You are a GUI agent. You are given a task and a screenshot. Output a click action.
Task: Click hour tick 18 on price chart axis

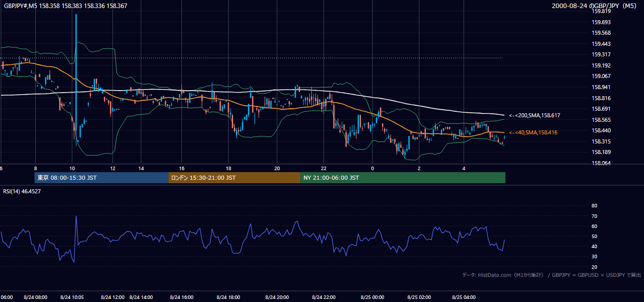[x=228, y=169]
